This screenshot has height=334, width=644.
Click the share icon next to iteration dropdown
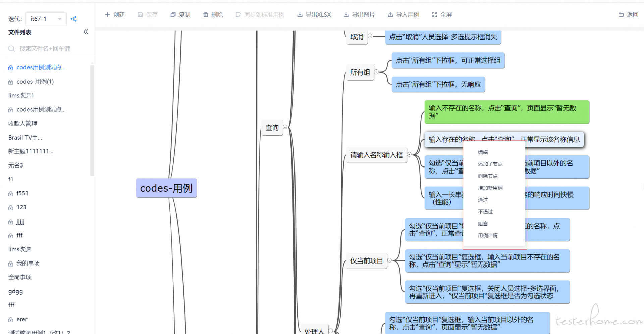coord(74,19)
